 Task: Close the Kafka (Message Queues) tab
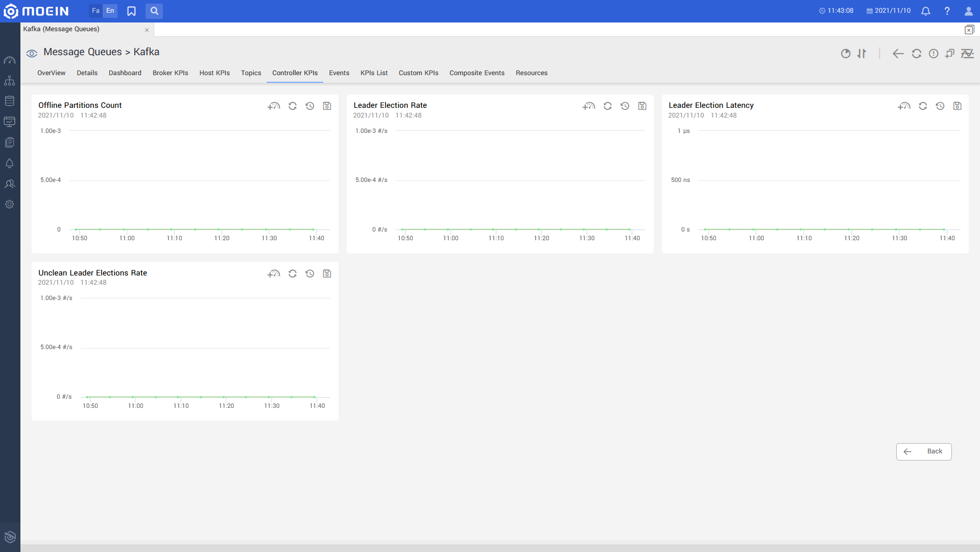pyautogui.click(x=147, y=30)
